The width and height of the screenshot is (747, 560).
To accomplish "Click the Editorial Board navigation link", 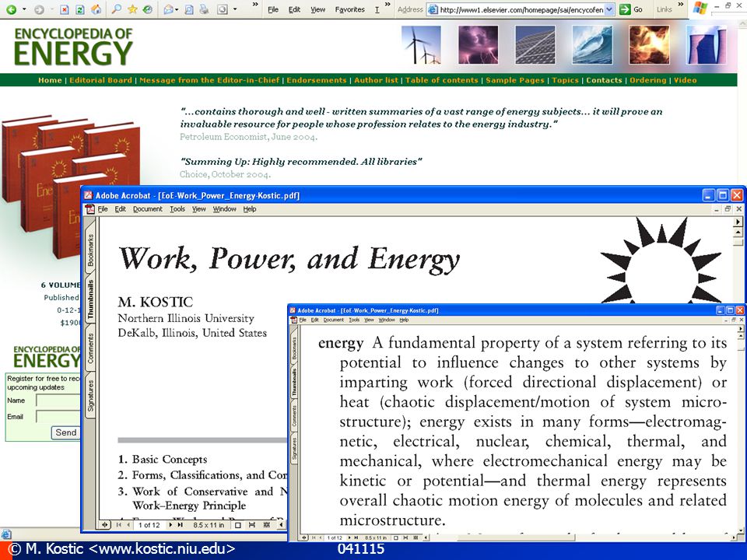I will point(100,80).
